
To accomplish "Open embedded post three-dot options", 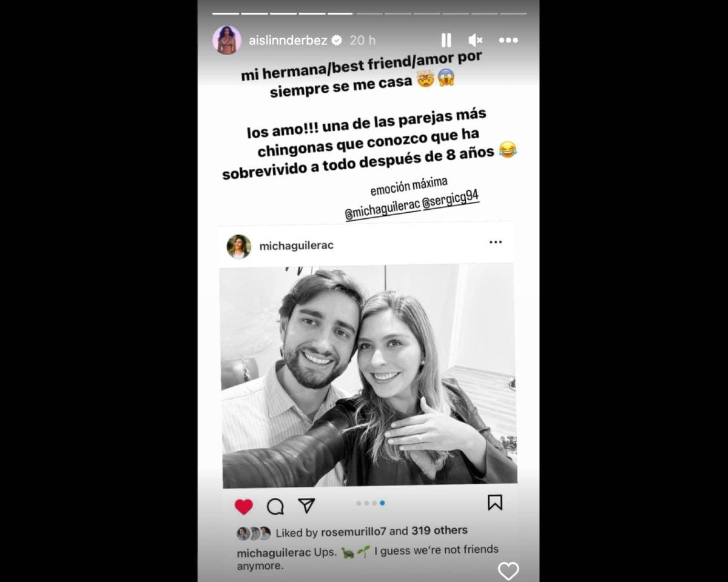I will (x=496, y=242).
